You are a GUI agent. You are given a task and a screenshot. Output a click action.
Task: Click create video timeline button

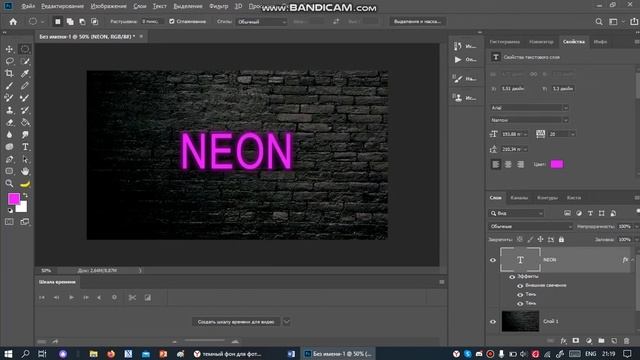(236, 322)
